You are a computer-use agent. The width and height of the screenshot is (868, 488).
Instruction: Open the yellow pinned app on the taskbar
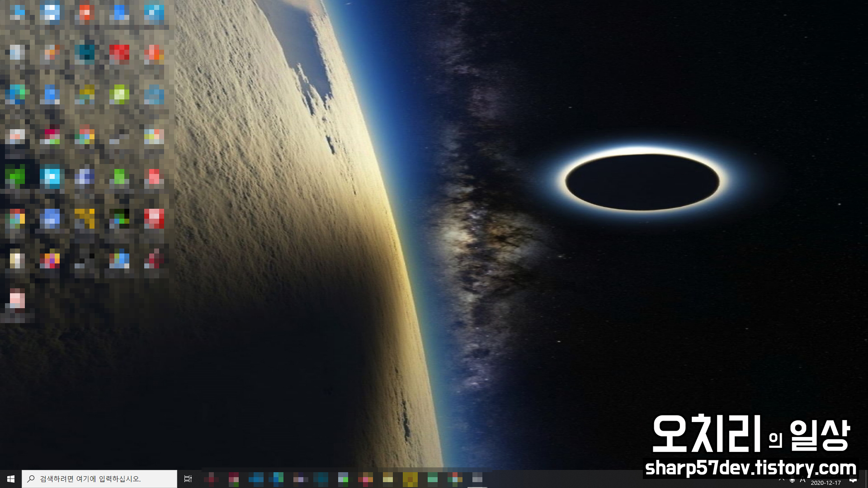[x=410, y=479]
